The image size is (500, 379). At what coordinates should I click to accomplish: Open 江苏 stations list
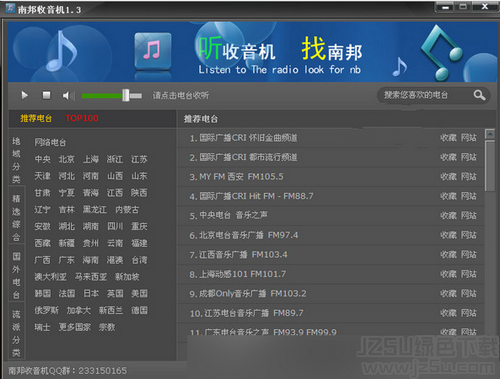point(139,159)
